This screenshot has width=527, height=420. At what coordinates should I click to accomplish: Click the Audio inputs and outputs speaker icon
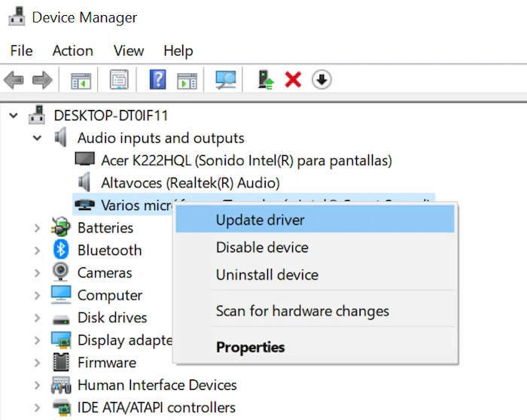coord(61,137)
